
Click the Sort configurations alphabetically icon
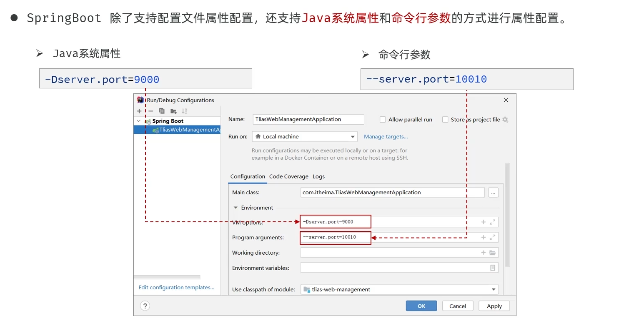click(184, 111)
